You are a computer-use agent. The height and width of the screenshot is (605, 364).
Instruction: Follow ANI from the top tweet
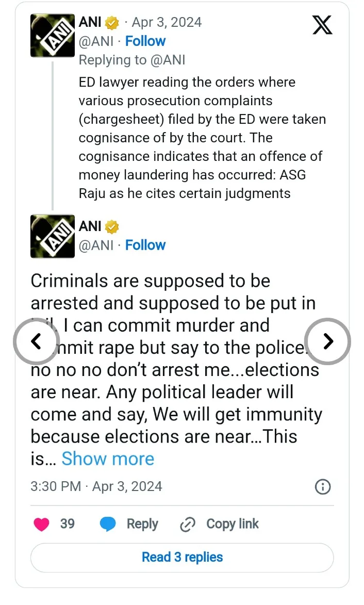click(145, 41)
